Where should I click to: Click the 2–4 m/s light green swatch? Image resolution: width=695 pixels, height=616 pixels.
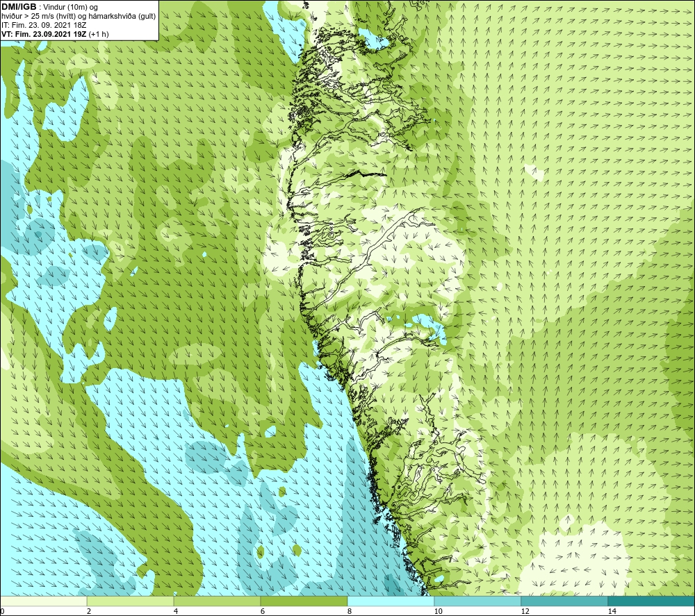click(x=131, y=601)
